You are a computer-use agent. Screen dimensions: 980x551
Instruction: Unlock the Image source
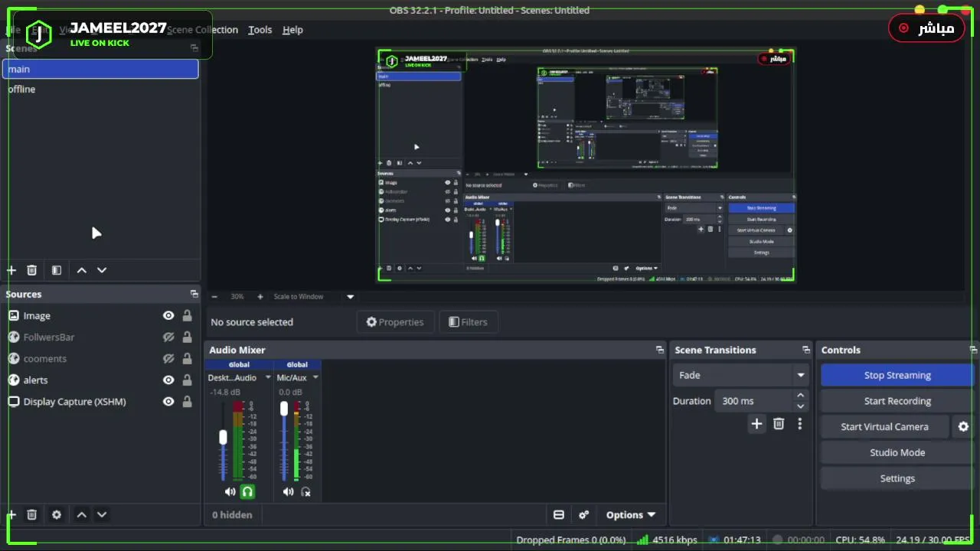coord(187,315)
